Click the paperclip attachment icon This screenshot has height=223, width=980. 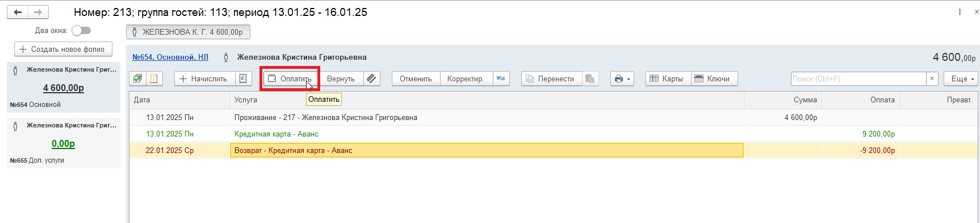pyautogui.click(x=371, y=79)
